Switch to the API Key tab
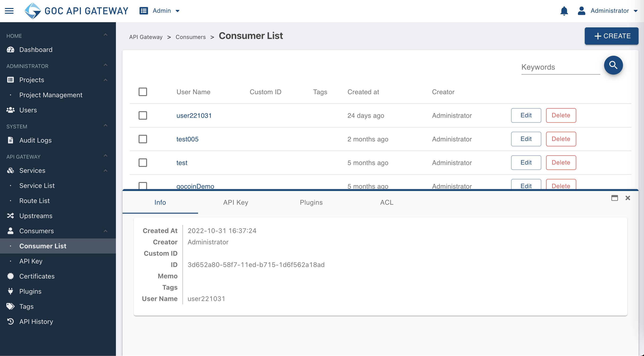644x356 pixels. coord(236,202)
